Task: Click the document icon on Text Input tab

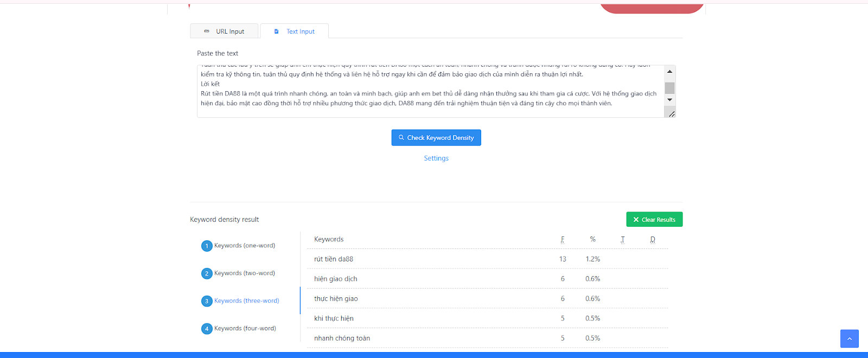Action: [276, 31]
